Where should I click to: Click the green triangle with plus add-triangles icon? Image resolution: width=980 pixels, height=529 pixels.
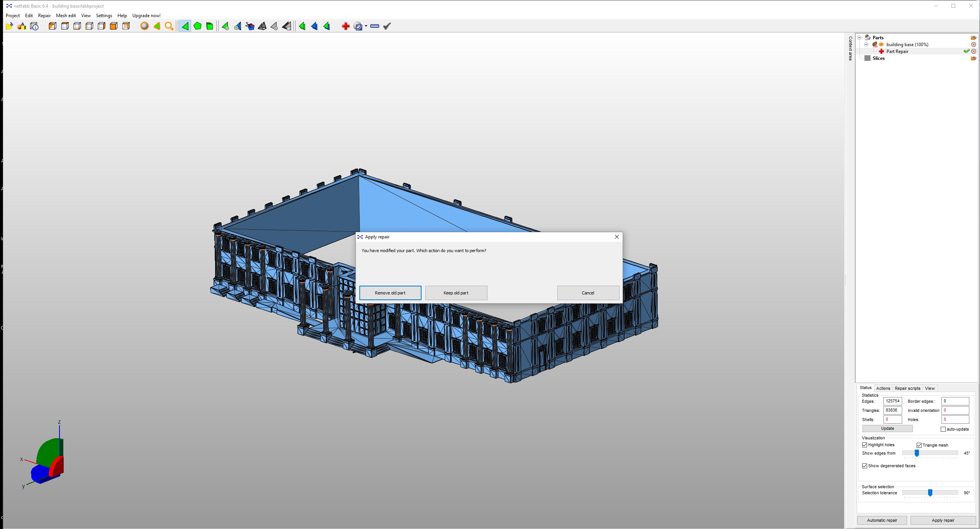point(225,26)
